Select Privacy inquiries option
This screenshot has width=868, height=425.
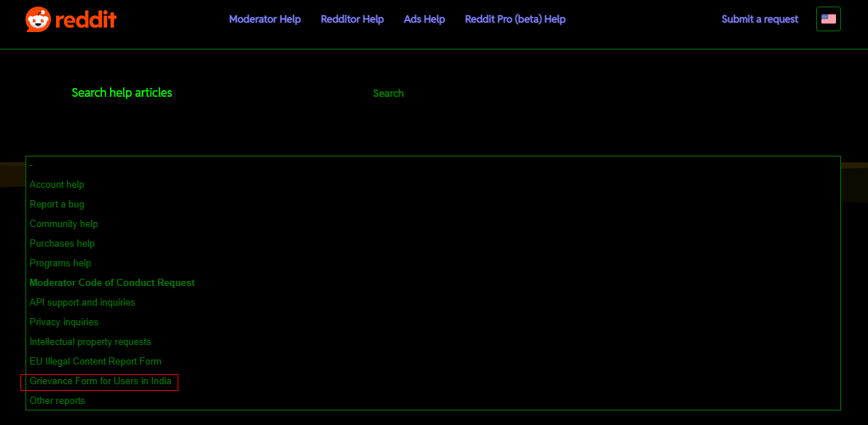coord(433,322)
